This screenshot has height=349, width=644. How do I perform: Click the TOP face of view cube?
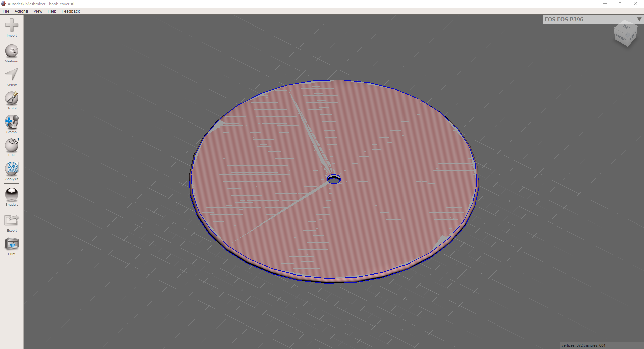(626, 27)
